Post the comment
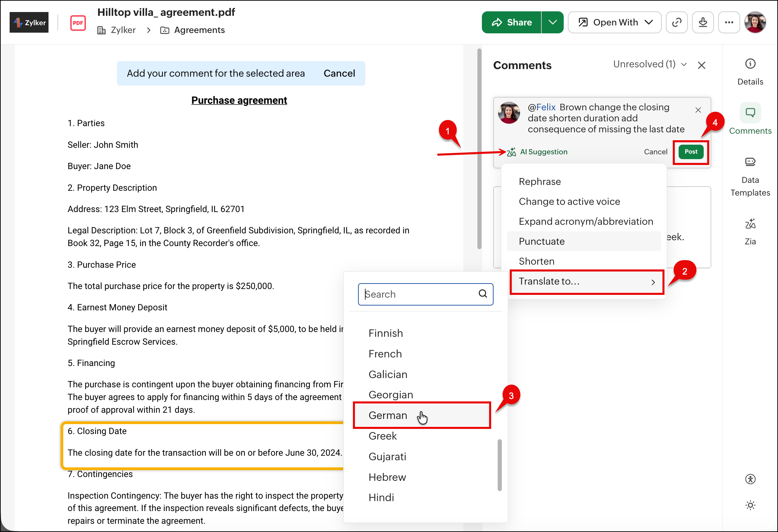This screenshot has height=532, width=778. pyautogui.click(x=691, y=152)
